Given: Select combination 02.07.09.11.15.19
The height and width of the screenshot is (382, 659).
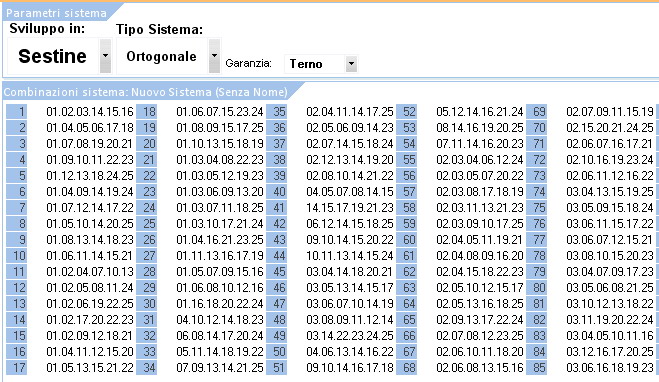Looking at the screenshot, I should tap(610, 112).
